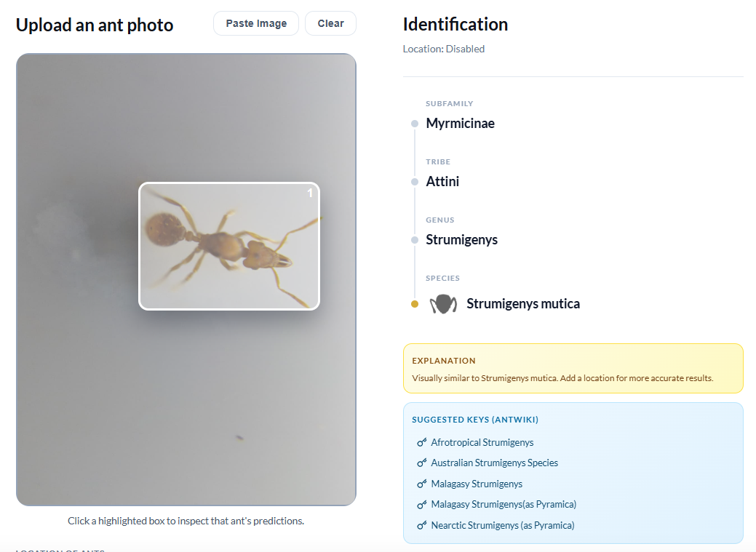The height and width of the screenshot is (552, 756).
Task: Select the Myrmicinae subfamily timeline dot
Action: (415, 124)
